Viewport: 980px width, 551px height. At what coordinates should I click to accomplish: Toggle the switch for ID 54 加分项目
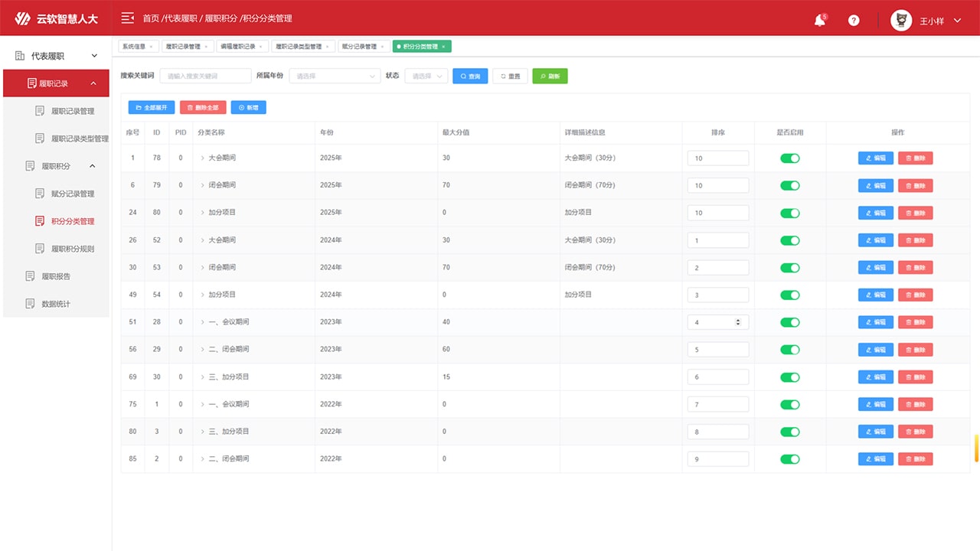[789, 295]
